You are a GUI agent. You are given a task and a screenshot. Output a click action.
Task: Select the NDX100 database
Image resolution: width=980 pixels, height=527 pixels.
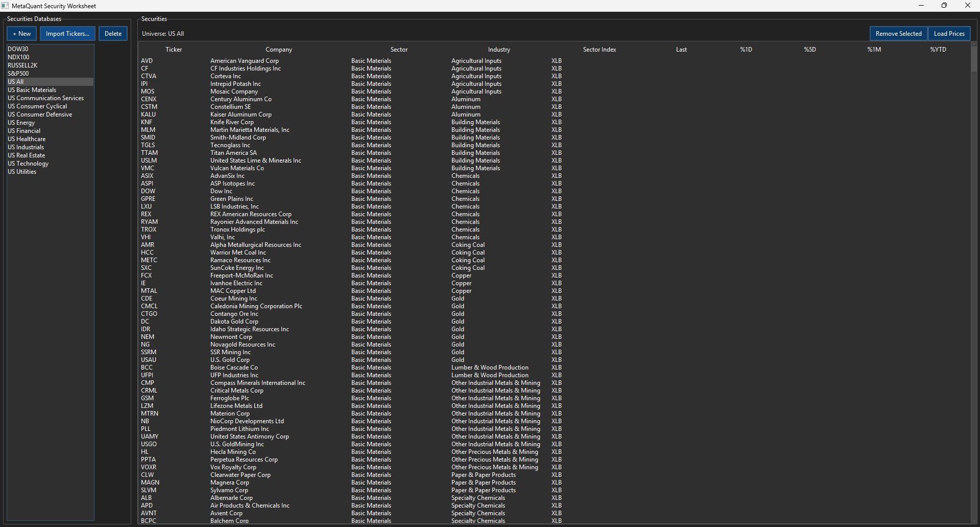50,57
